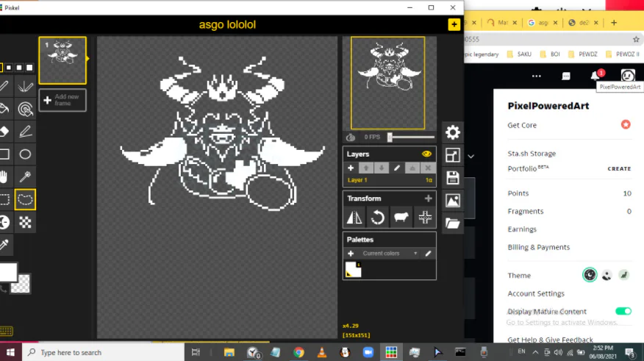Select the vertical mirror pen tool
644x361 pixels.
(25, 86)
